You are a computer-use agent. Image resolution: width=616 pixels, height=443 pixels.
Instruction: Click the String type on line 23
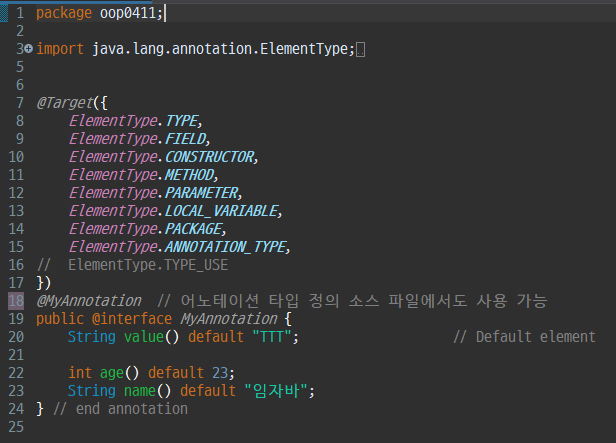coord(92,391)
